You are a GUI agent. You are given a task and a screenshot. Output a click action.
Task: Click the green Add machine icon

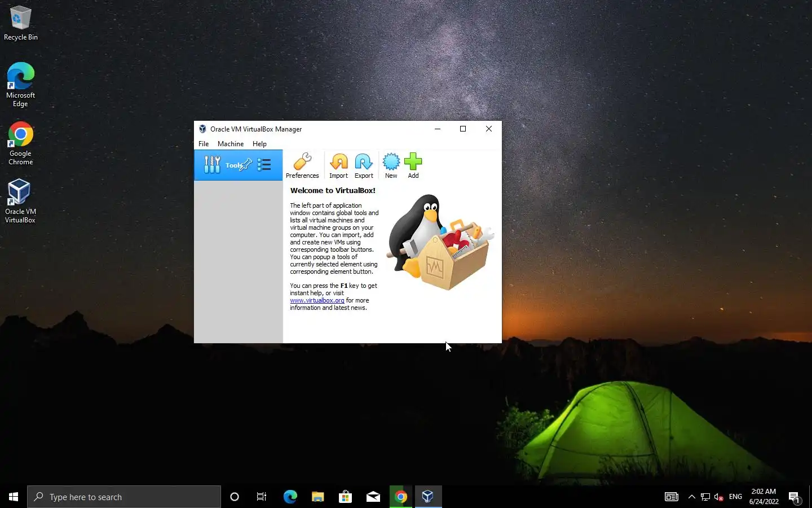click(413, 166)
